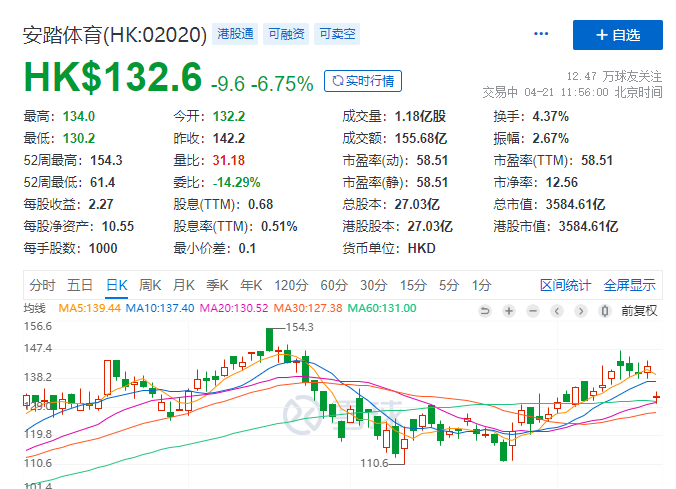Click the 52周最低 value 61.4
Screen dimensions: 676x489
[x=103, y=182]
